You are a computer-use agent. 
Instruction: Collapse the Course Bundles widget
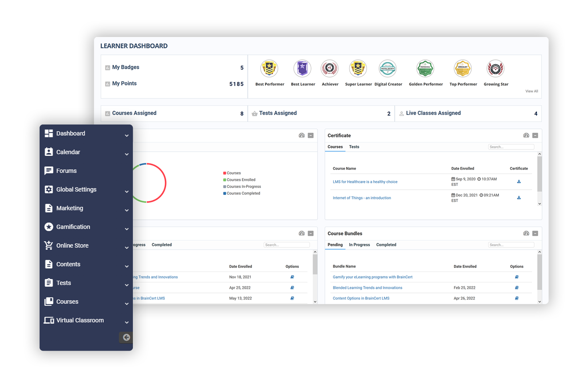coord(535,233)
